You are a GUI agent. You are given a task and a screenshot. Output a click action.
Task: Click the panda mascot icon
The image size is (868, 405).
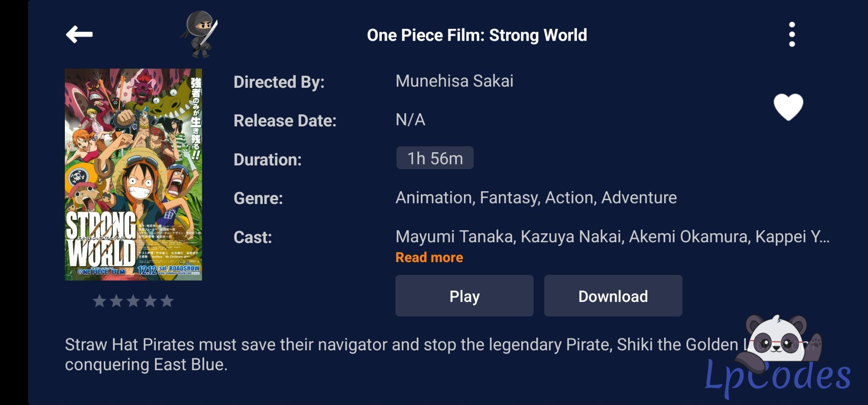point(778,339)
